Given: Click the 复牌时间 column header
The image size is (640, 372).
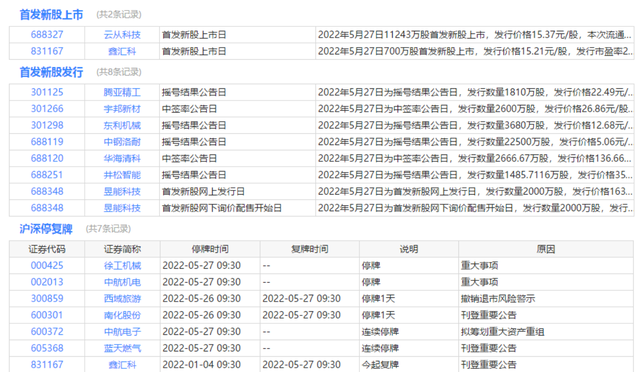Looking at the screenshot, I should 309,249.
